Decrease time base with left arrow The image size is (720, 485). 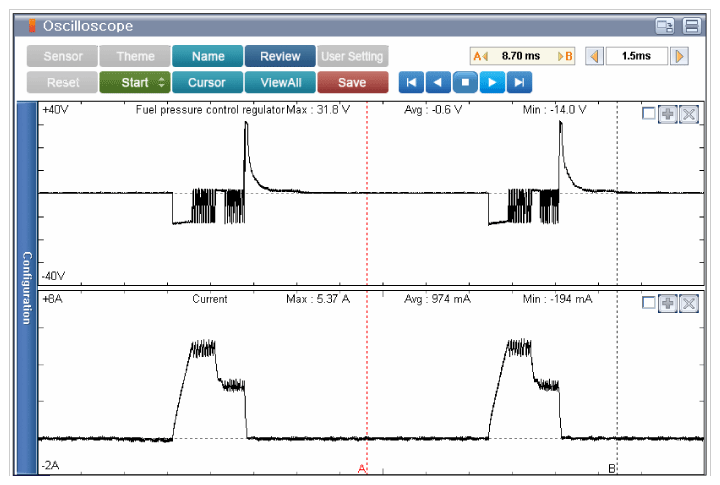[594, 56]
